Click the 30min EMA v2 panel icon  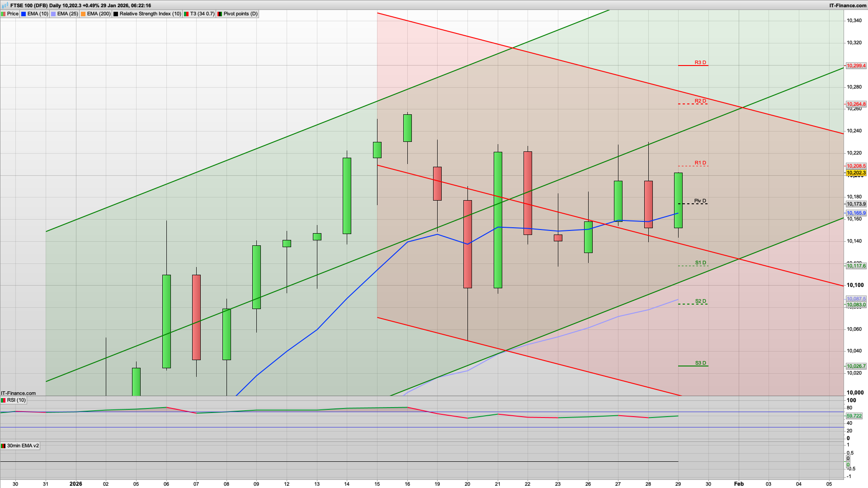(x=4, y=446)
